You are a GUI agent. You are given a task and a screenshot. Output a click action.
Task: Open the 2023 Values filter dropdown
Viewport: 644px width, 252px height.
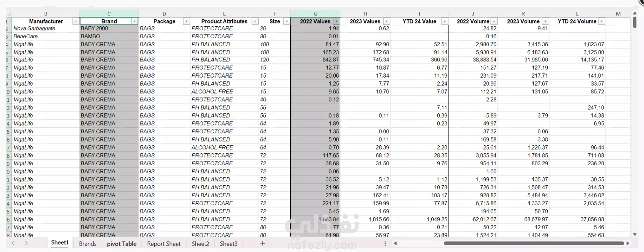tap(386, 21)
